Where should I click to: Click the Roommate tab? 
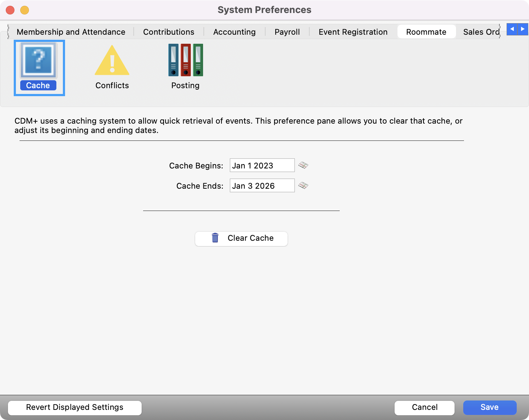click(x=426, y=32)
